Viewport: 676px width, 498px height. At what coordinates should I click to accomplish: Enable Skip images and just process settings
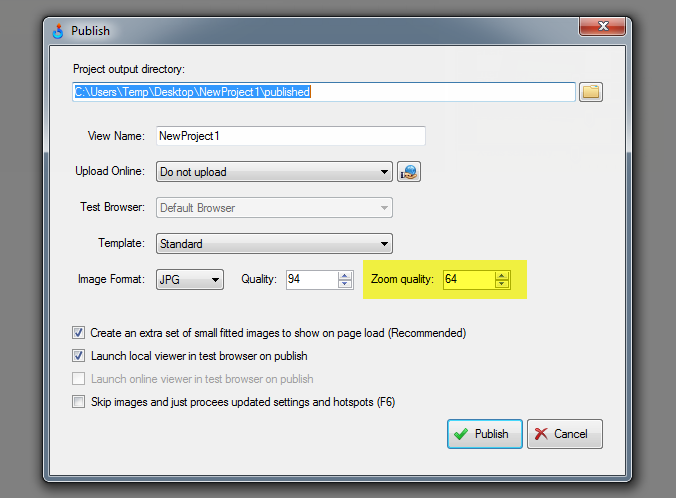[x=79, y=402]
